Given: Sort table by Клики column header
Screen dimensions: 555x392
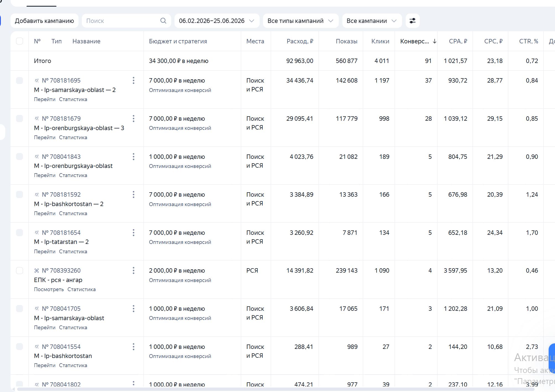Looking at the screenshot, I should click(380, 41).
